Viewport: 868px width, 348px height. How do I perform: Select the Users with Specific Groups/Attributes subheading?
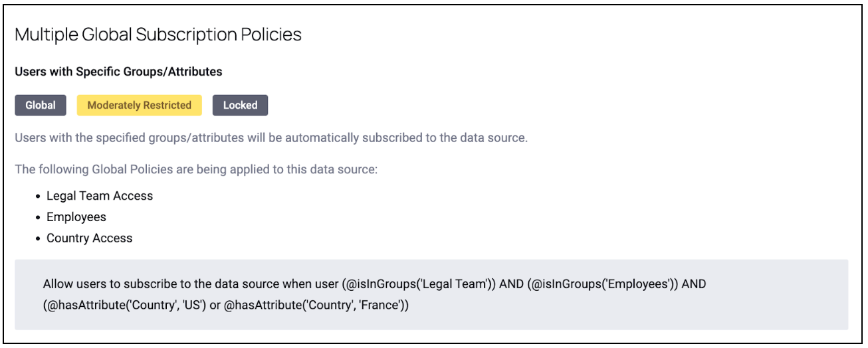[x=118, y=72]
